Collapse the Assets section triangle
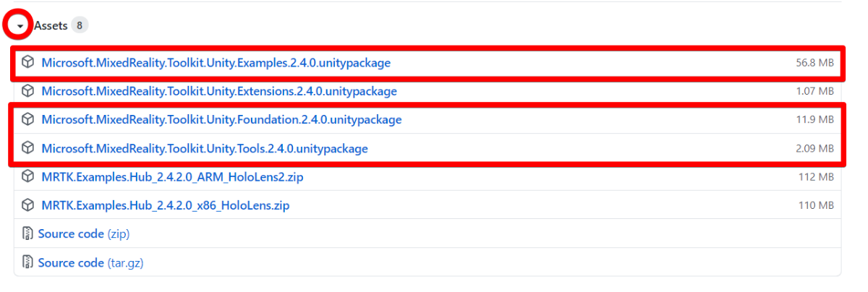The image size is (868, 292). click(x=20, y=26)
